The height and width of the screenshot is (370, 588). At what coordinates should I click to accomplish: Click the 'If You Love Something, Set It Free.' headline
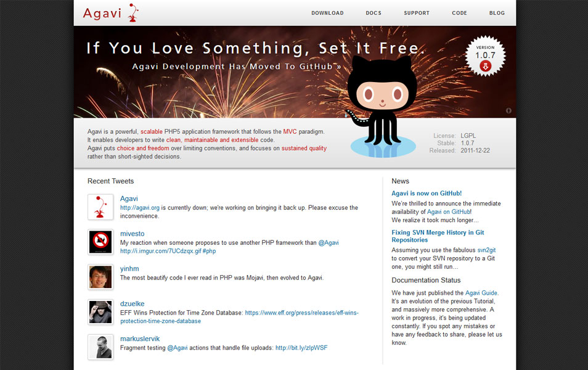click(x=256, y=48)
